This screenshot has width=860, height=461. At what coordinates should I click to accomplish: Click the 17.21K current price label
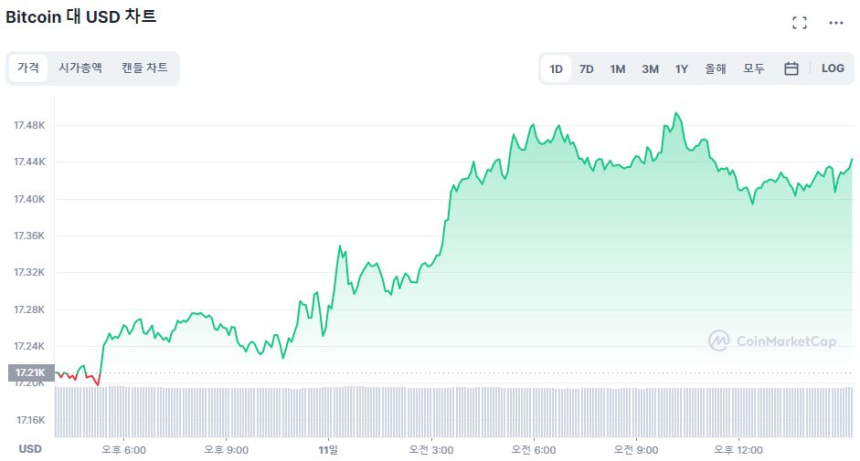pyautogui.click(x=29, y=373)
